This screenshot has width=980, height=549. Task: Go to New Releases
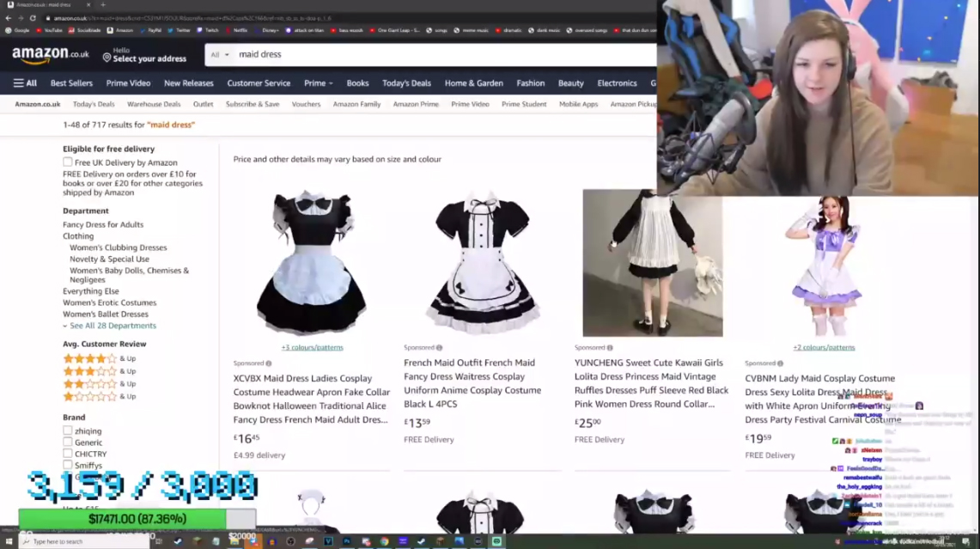coord(189,83)
